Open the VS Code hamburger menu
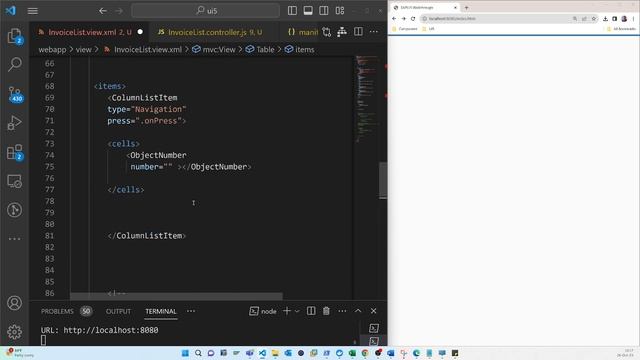Viewport: 640px width, 360px height. [33, 11]
